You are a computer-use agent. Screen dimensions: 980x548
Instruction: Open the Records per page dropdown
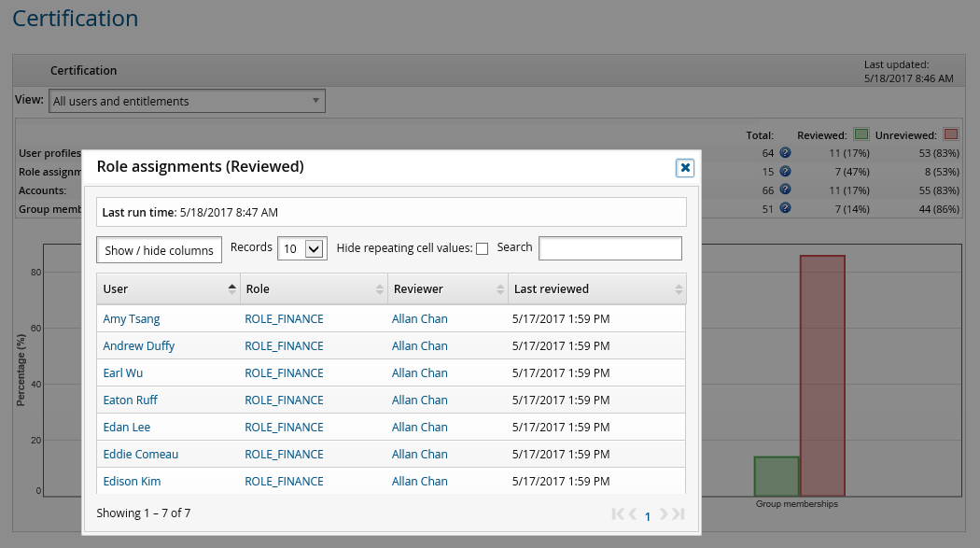(301, 248)
